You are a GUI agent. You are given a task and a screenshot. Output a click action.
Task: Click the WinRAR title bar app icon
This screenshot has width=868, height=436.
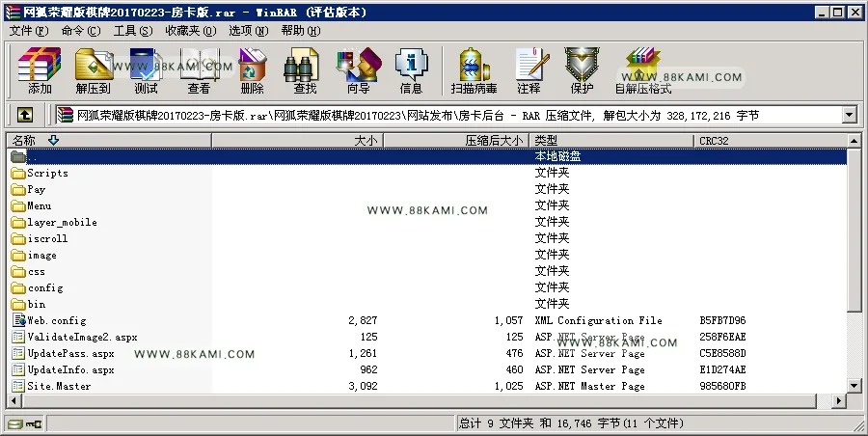coord(13,13)
